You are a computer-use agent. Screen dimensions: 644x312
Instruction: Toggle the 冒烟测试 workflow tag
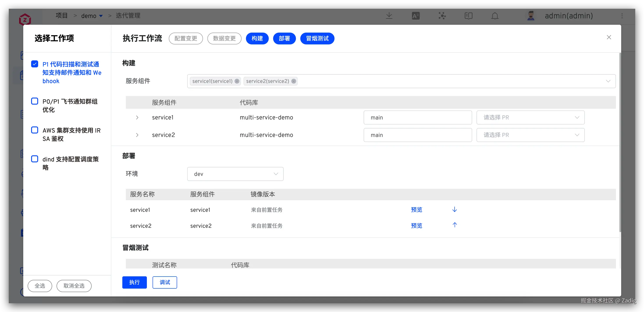tap(317, 39)
